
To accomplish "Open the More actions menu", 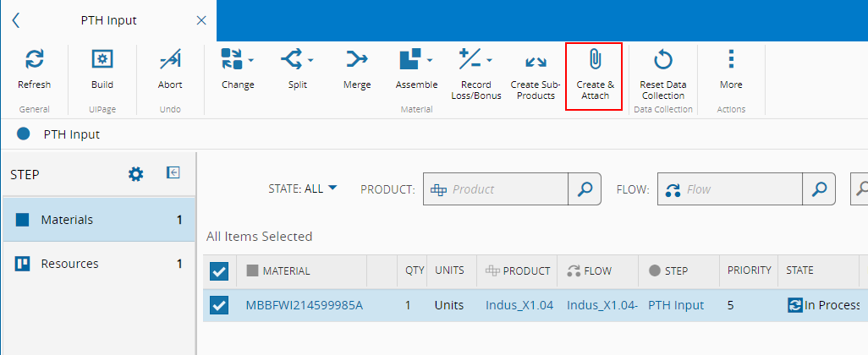I will tap(731, 60).
